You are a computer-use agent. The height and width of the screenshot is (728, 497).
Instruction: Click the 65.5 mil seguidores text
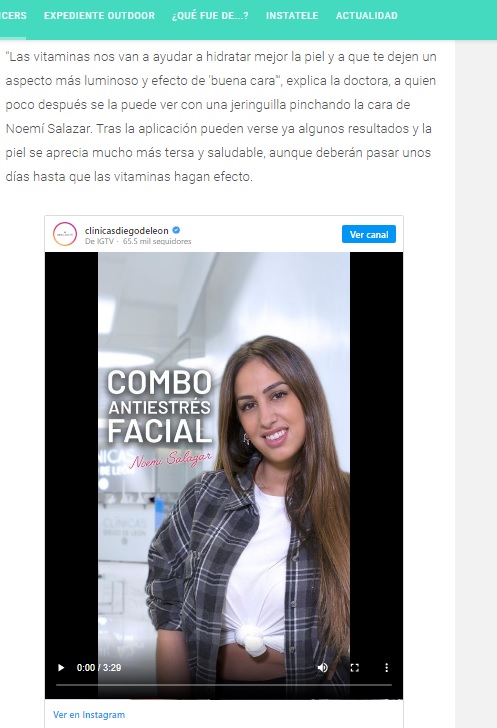pyautogui.click(x=157, y=241)
